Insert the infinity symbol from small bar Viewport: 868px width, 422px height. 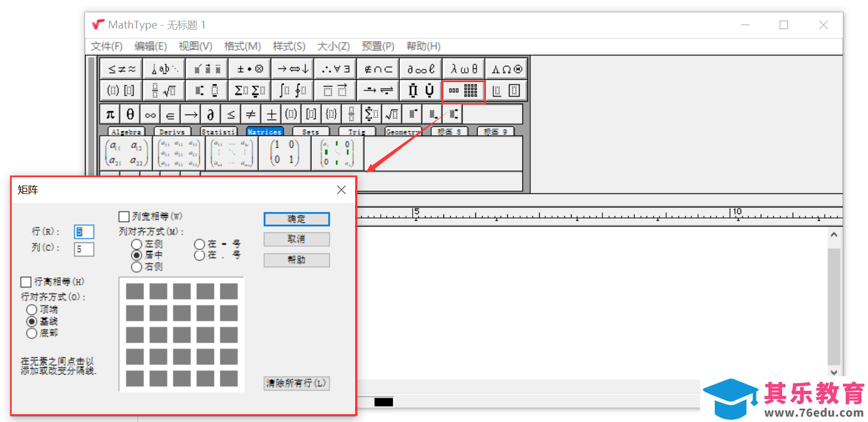pyautogui.click(x=150, y=115)
